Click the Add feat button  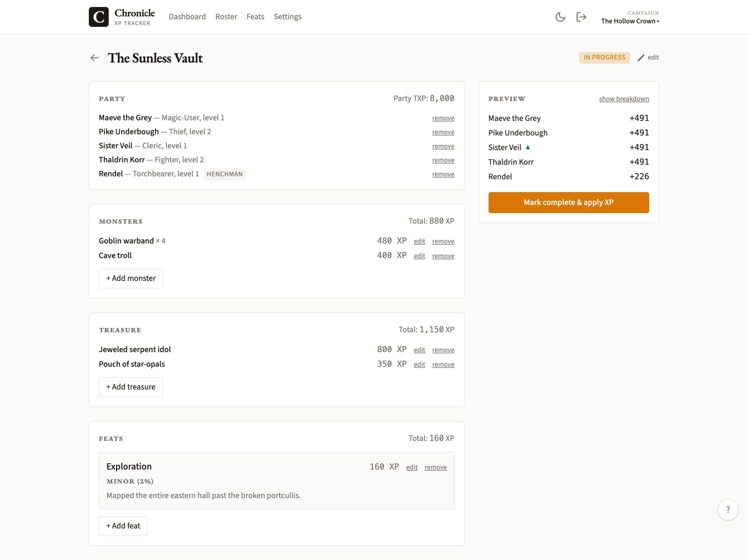123,526
